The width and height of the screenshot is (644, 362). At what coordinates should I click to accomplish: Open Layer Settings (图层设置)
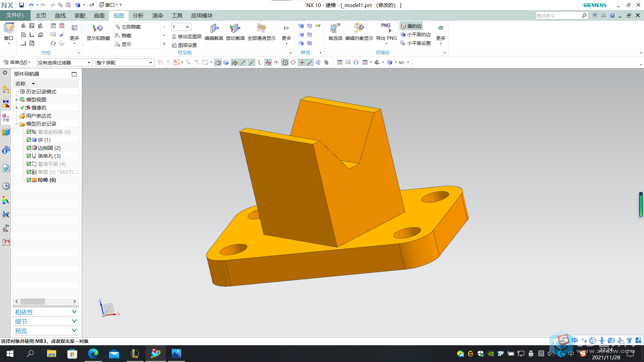coord(184,45)
